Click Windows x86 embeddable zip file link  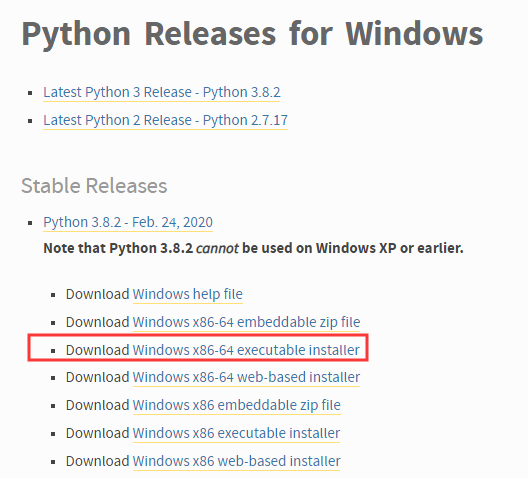[237, 406]
